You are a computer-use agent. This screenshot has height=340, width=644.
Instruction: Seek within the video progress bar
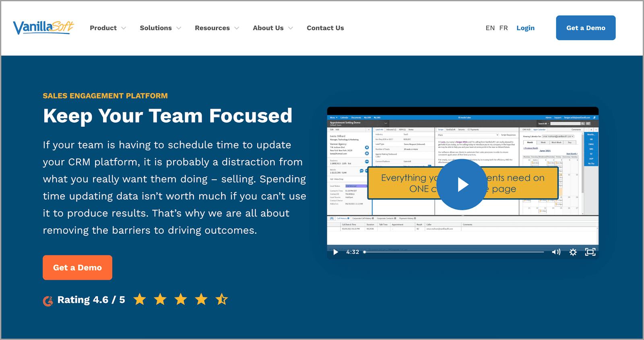[x=454, y=252]
